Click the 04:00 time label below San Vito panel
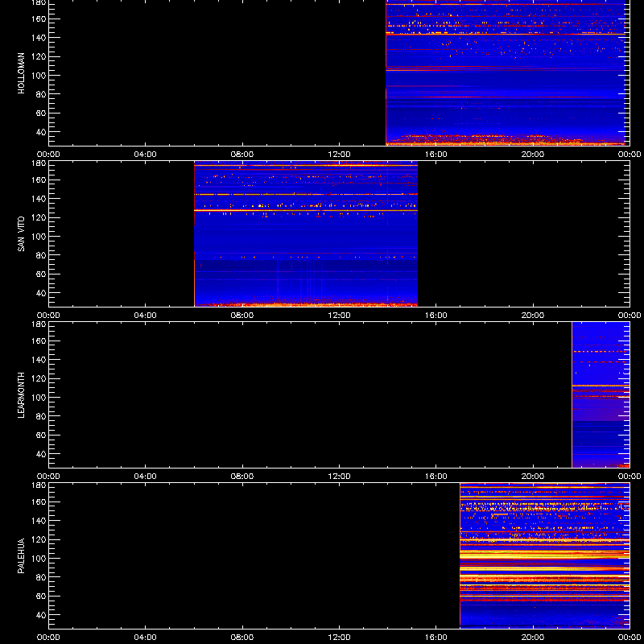 (146, 316)
